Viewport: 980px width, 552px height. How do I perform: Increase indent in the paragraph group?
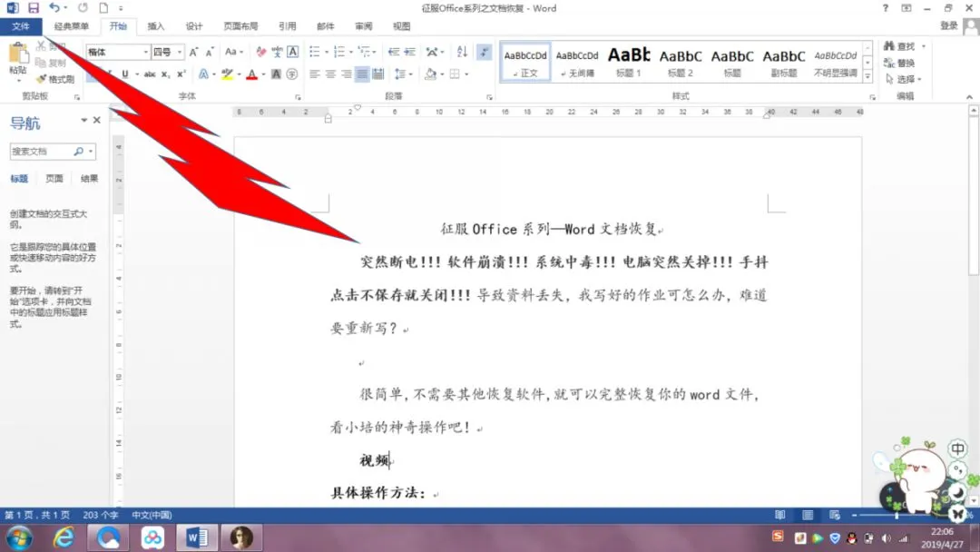(x=410, y=52)
